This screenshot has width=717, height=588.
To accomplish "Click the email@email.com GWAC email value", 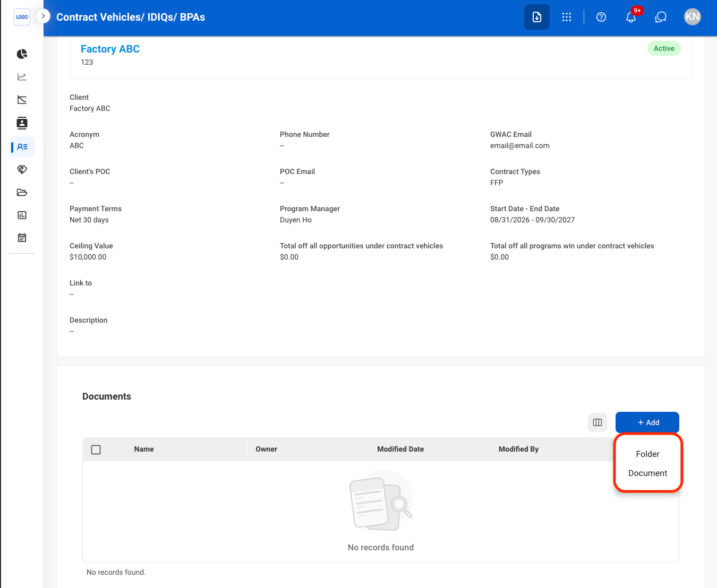I will (x=520, y=145).
